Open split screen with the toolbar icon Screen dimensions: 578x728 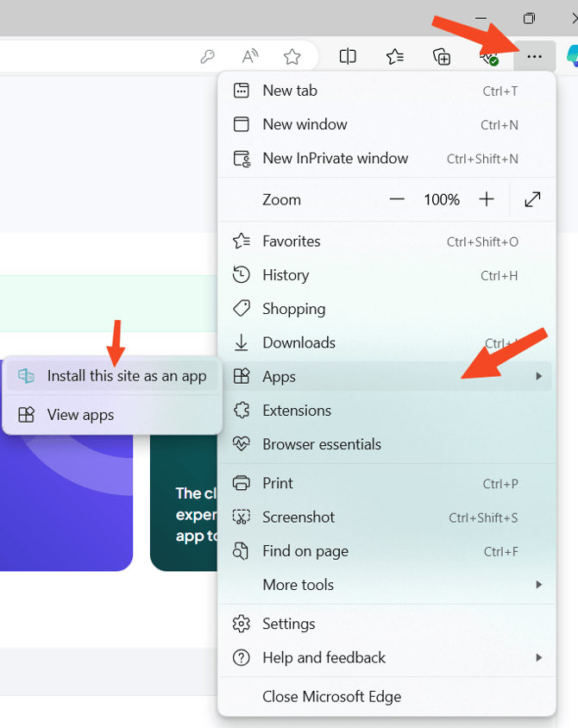click(x=348, y=56)
